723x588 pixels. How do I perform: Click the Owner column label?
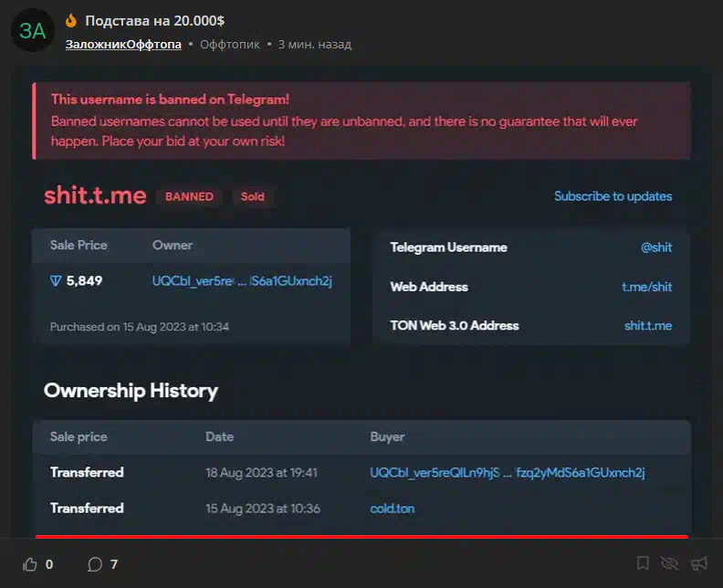click(x=173, y=245)
